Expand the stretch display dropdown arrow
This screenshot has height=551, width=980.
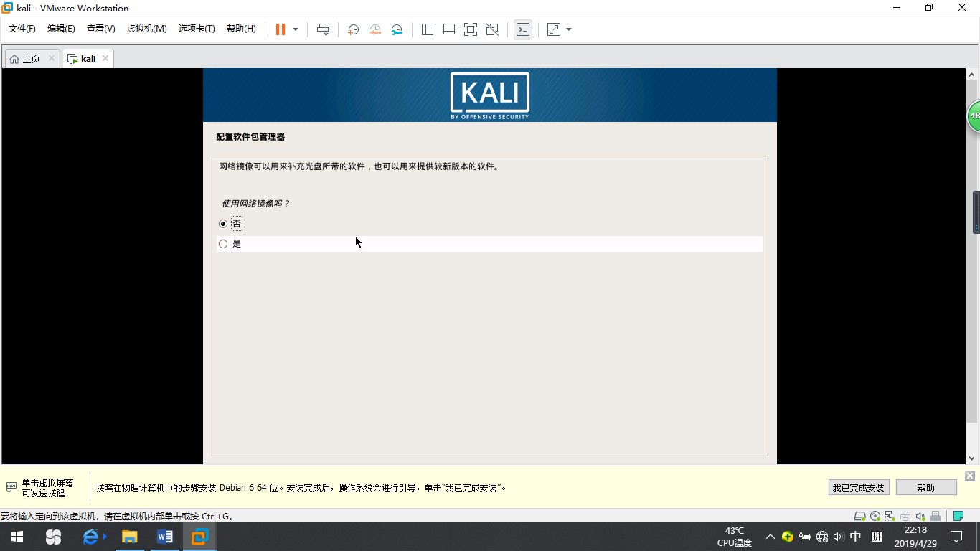(569, 29)
